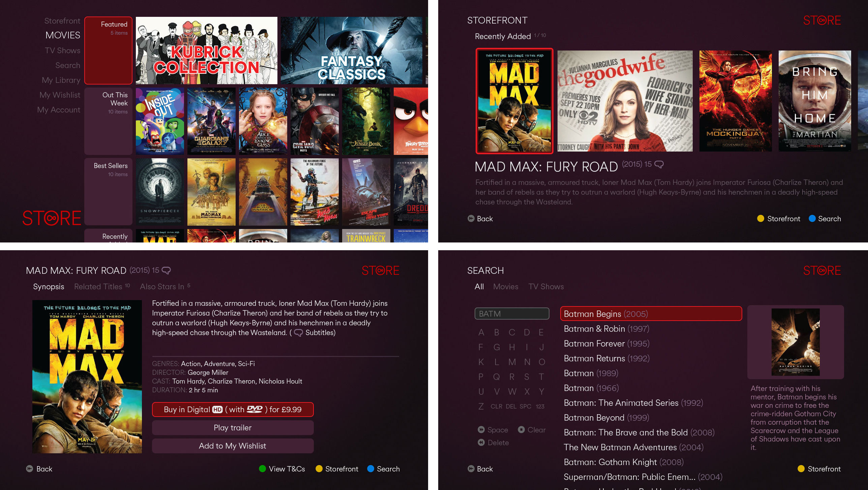The width and height of the screenshot is (868, 490).
Task: Open the Inside Out poster
Action: point(160,121)
